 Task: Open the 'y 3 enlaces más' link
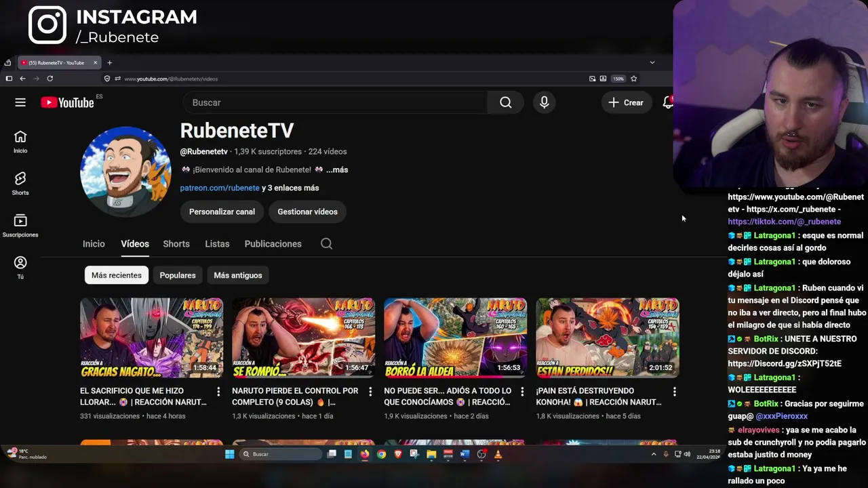point(290,188)
